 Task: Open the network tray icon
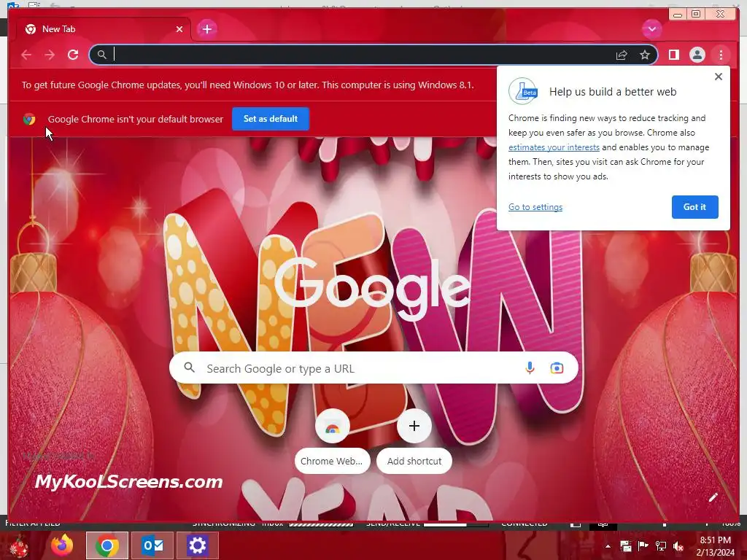pyautogui.click(x=661, y=546)
